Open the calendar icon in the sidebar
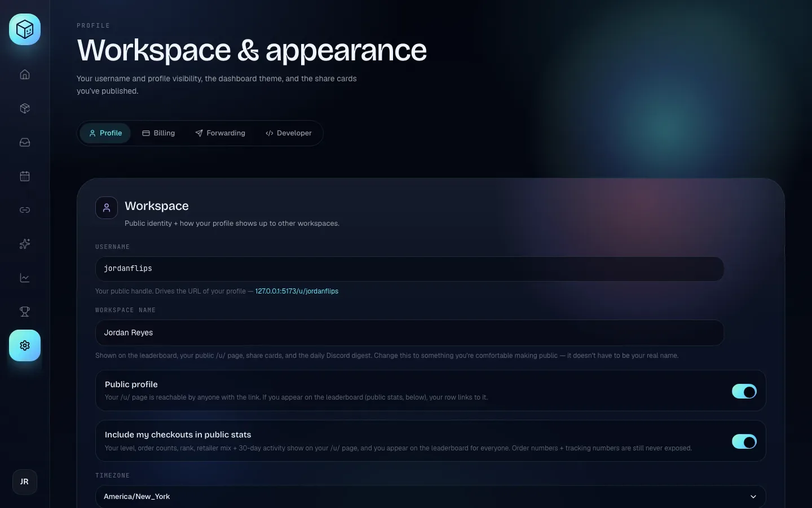Screen dimensions: 812x508 tap(25, 176)
